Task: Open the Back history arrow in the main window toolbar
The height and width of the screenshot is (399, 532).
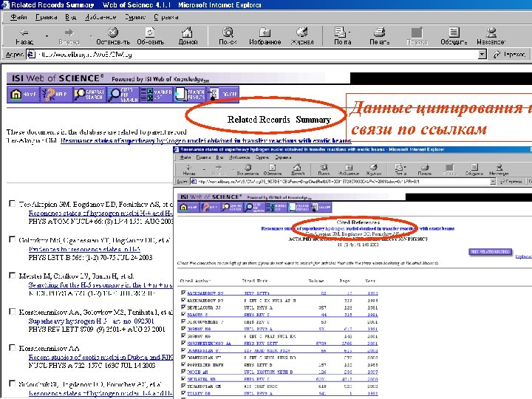Action: (47, 36)
